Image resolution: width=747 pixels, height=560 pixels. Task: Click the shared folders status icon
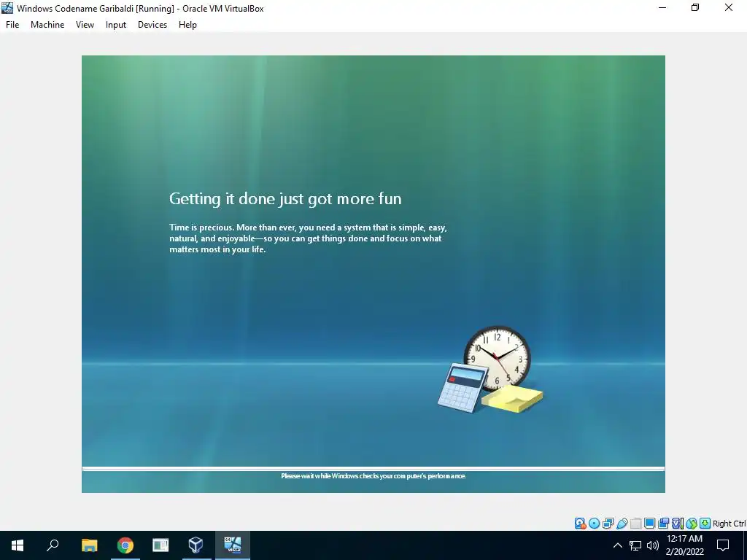[x=635, y=524]
